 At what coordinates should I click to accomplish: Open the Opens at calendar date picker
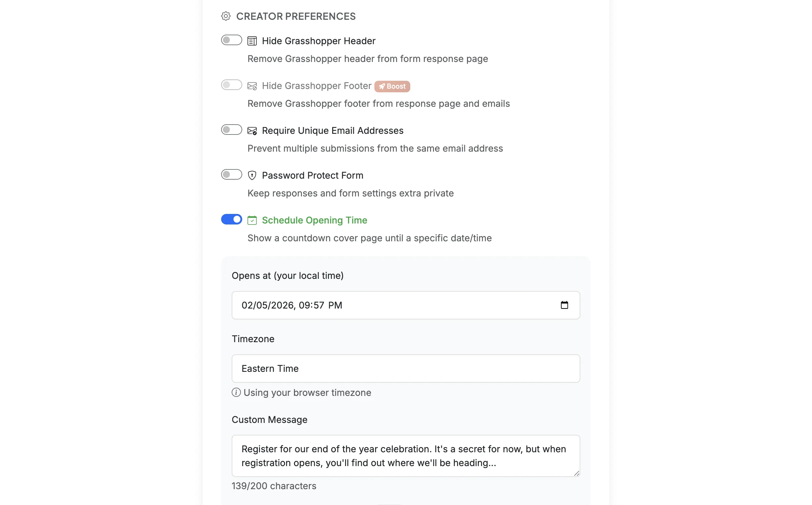565,305
